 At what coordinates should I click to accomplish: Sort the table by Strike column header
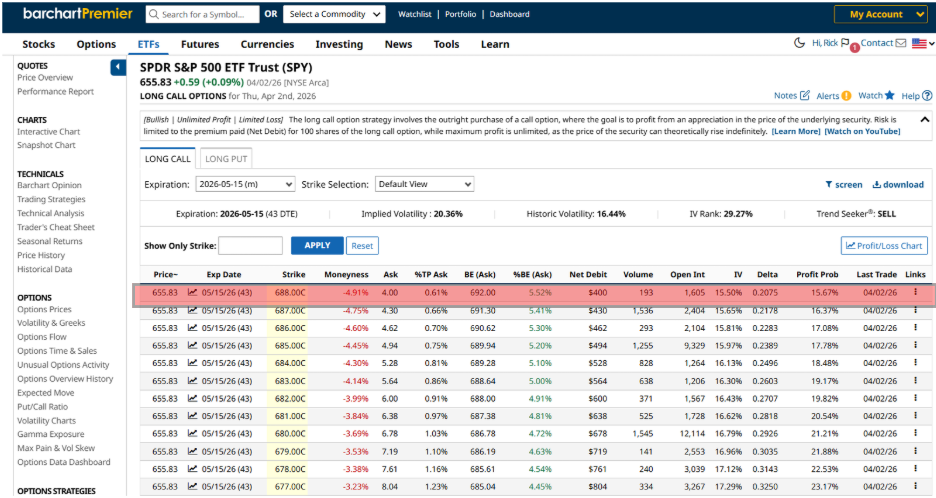pos(293,274)
